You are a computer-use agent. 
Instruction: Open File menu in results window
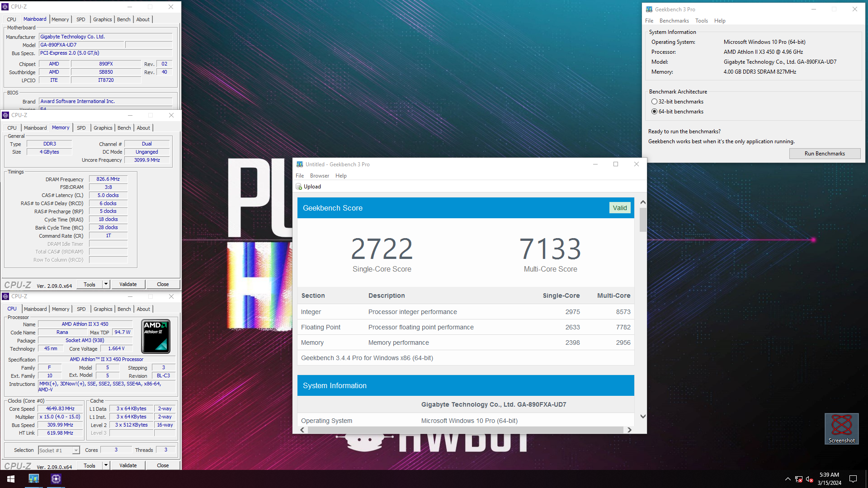click(300, 176)
